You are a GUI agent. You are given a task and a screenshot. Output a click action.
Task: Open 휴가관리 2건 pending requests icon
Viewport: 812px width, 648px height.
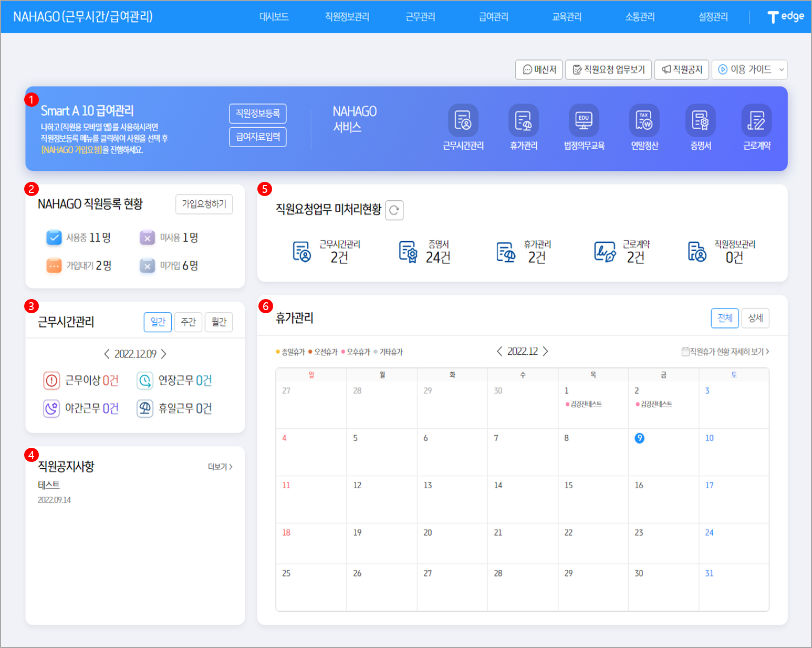pos(505,252)
